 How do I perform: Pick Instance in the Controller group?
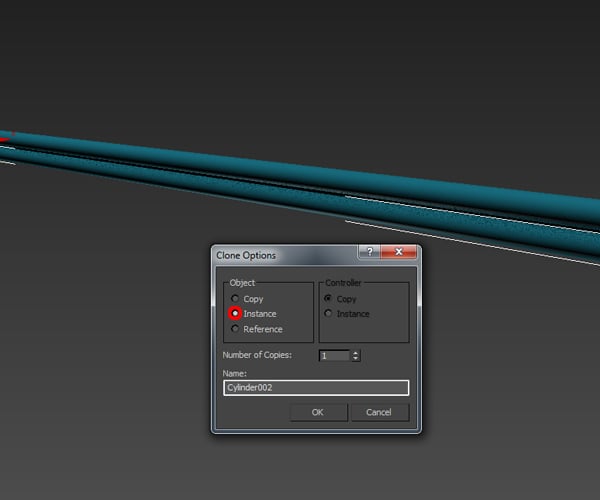tap(328, 313)
